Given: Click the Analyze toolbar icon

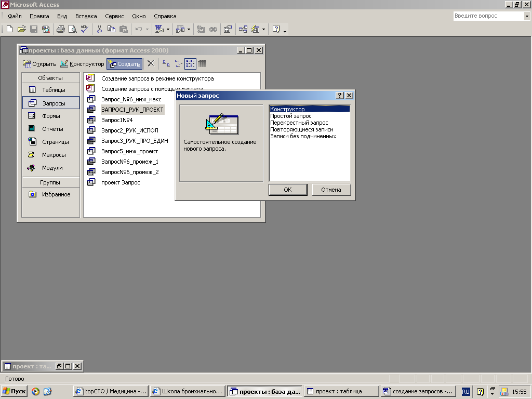Looking at the screenshot, I should pos(180,29).
